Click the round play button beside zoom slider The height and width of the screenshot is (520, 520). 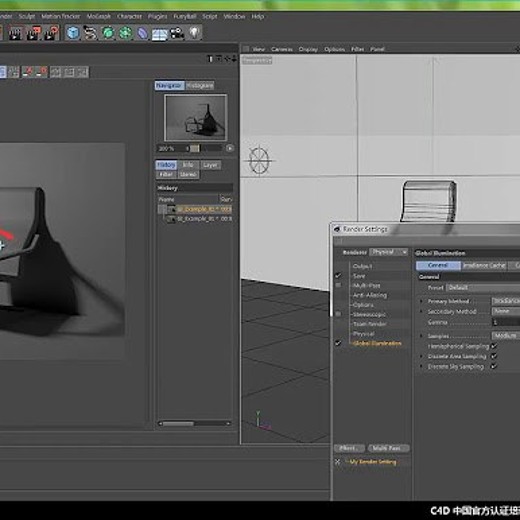coord(230,148)
